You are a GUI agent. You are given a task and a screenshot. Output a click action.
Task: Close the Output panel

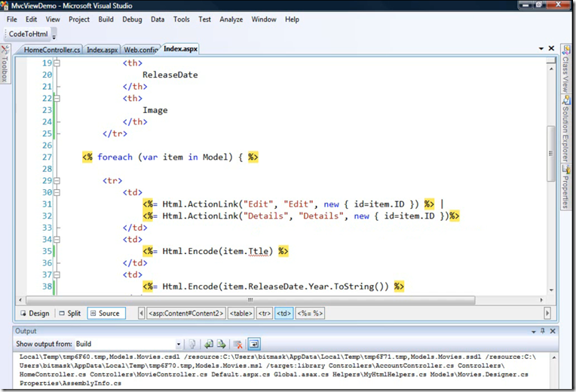pos(553,331)
